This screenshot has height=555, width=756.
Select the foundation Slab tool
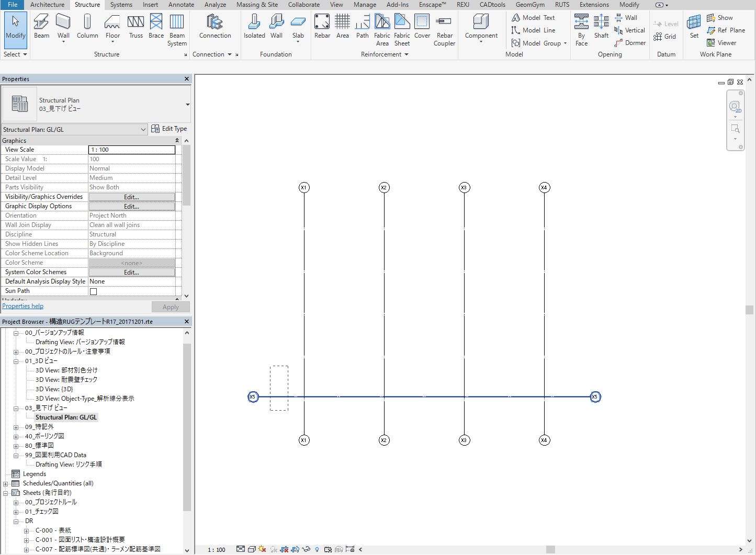tap(298, 26)
